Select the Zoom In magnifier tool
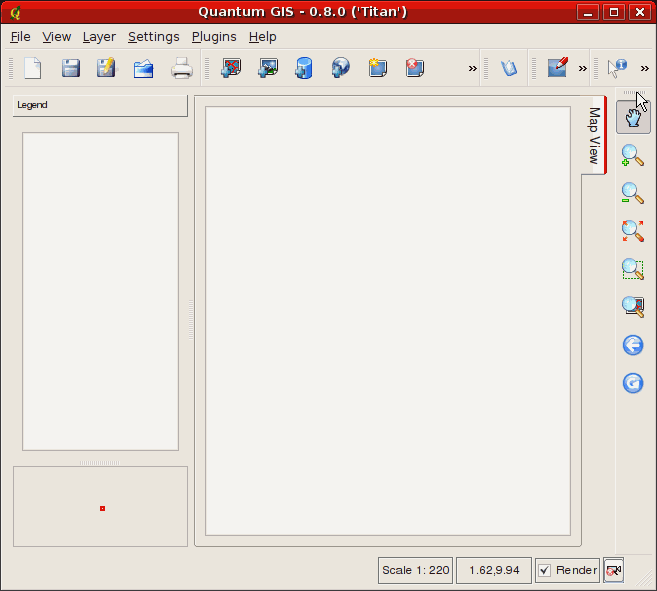 [633, 156]
